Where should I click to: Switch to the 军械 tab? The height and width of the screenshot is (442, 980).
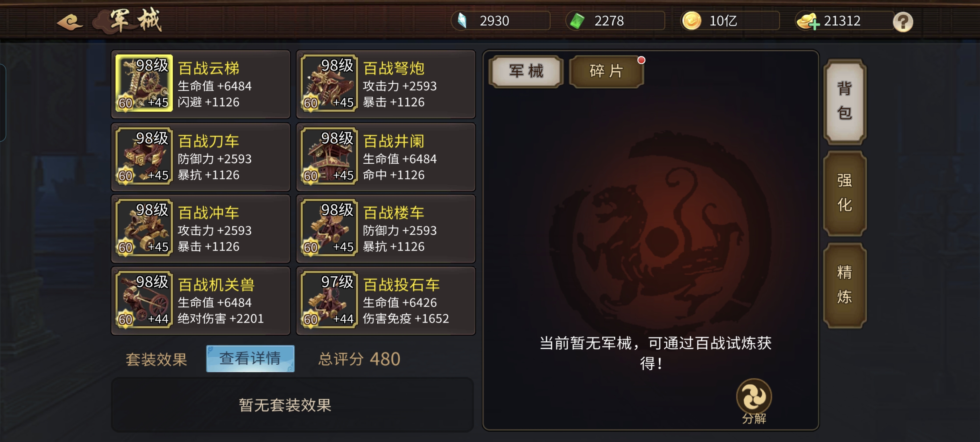[526, 71]
